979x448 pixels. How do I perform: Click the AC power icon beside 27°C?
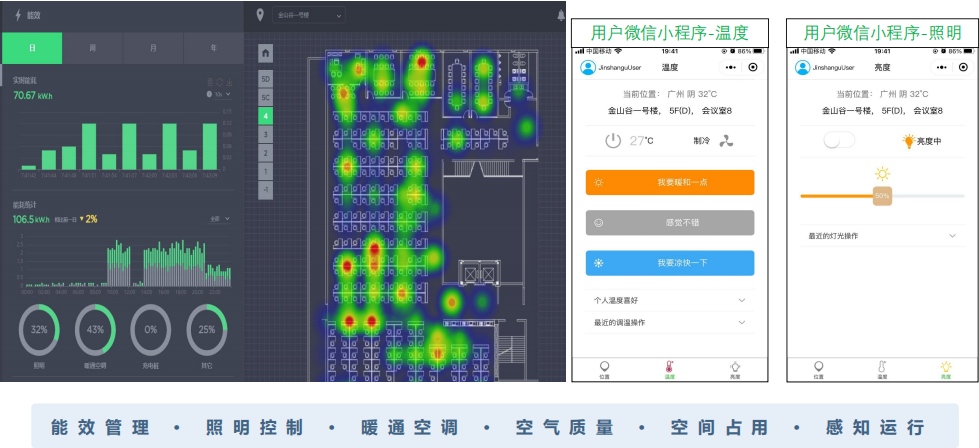(613, 141)
